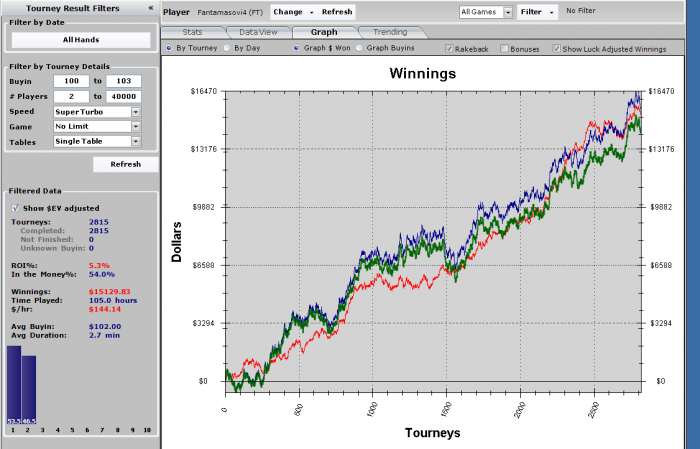Open the All Games dropdown
700x449 pixels.
[486, 12]
